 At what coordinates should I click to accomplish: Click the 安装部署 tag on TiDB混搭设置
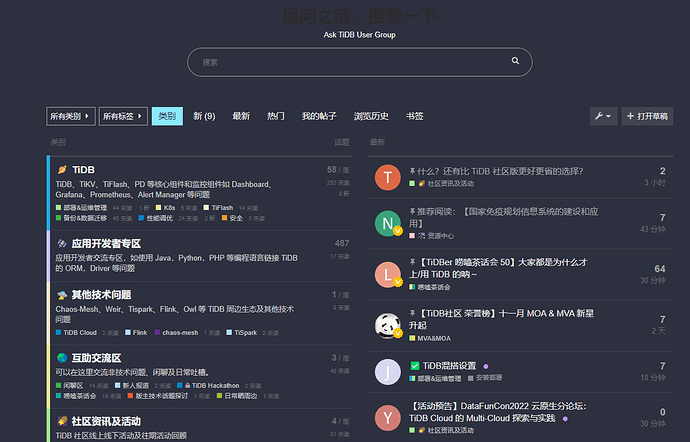pos(485,378)
